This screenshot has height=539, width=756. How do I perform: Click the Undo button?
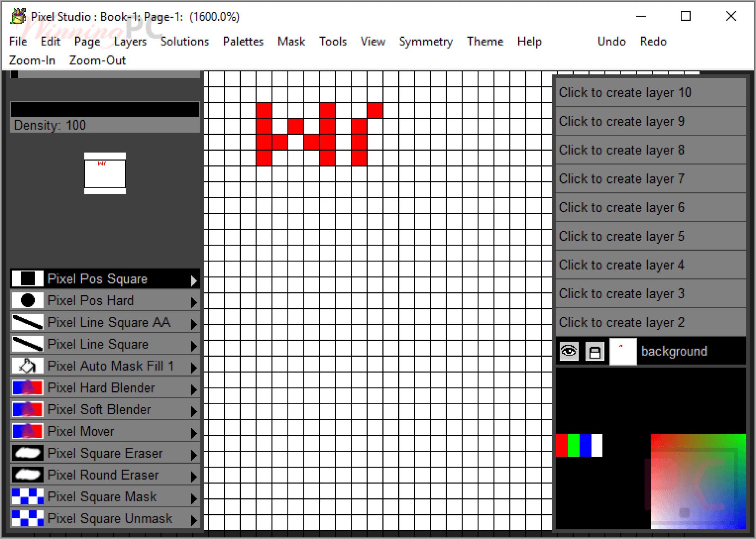coord(612,41)
